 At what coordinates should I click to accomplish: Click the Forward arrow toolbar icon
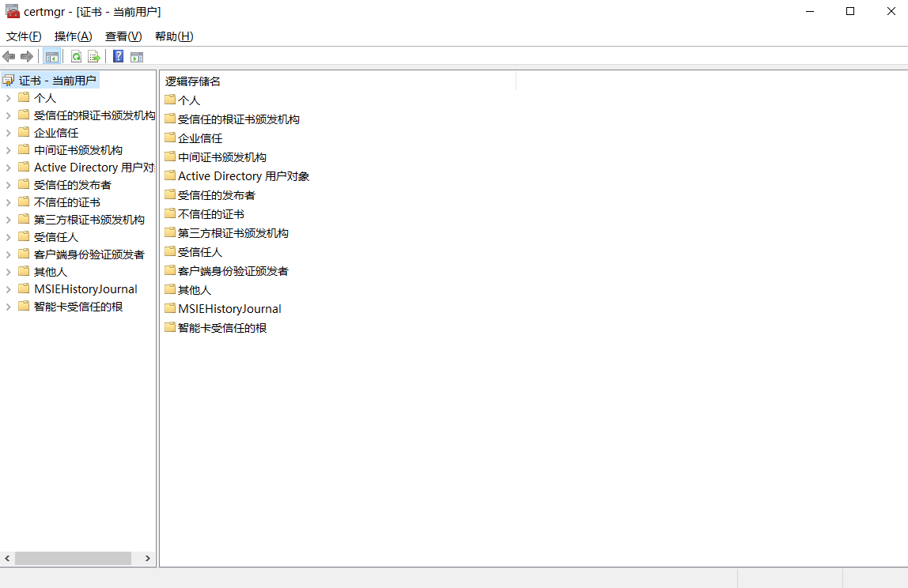(27, 56)
